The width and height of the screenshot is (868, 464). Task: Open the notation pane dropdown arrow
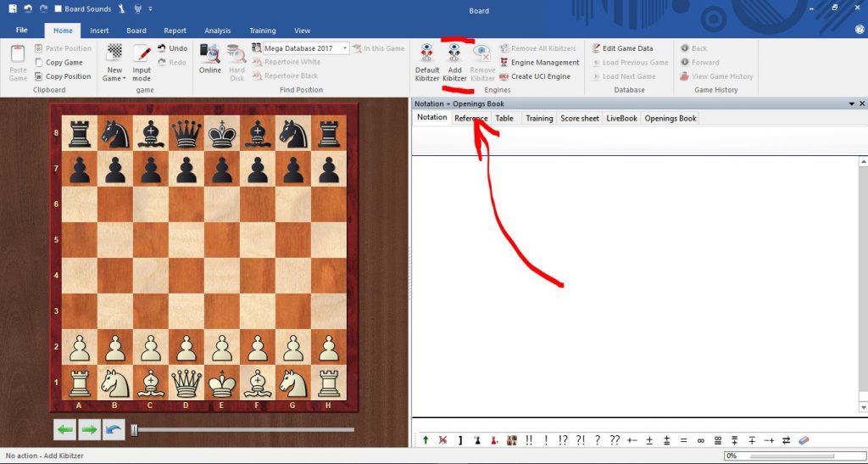(851, 103)
